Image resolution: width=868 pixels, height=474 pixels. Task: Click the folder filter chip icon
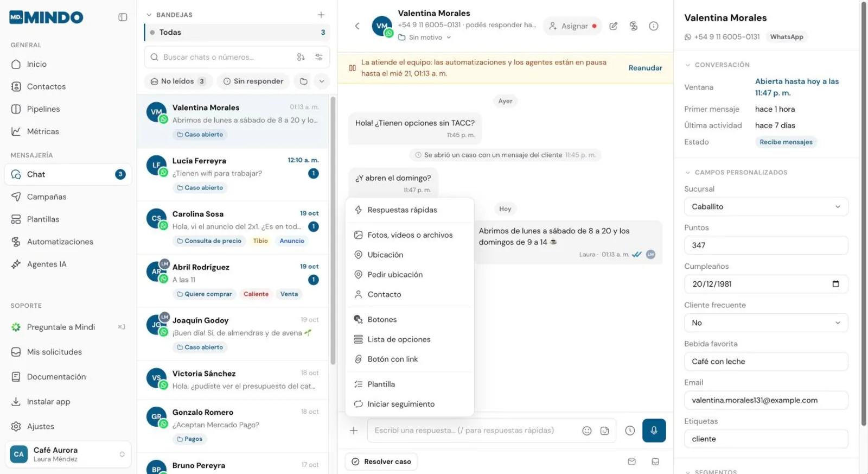[x=304, y=81]
